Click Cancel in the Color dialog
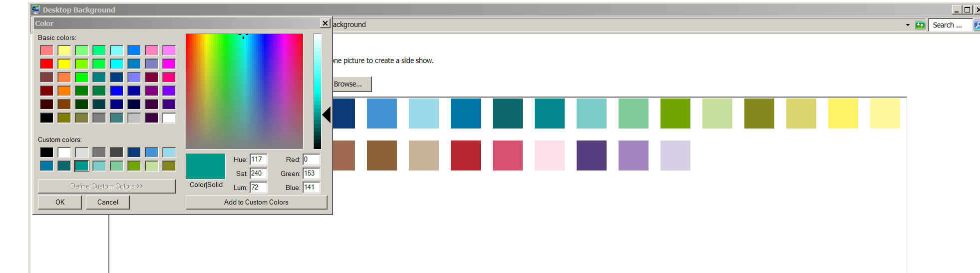980x273 pixels. tap(108, 202)
